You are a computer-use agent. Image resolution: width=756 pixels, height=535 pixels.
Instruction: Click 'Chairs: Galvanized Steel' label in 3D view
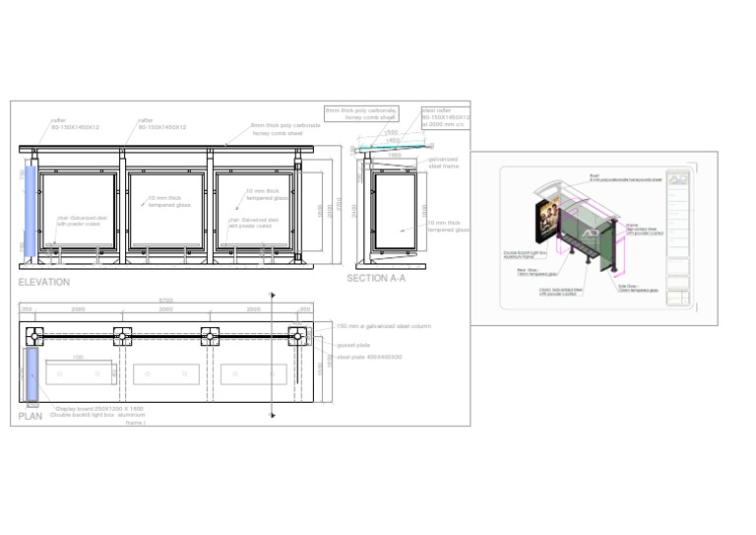coord(561,292)
